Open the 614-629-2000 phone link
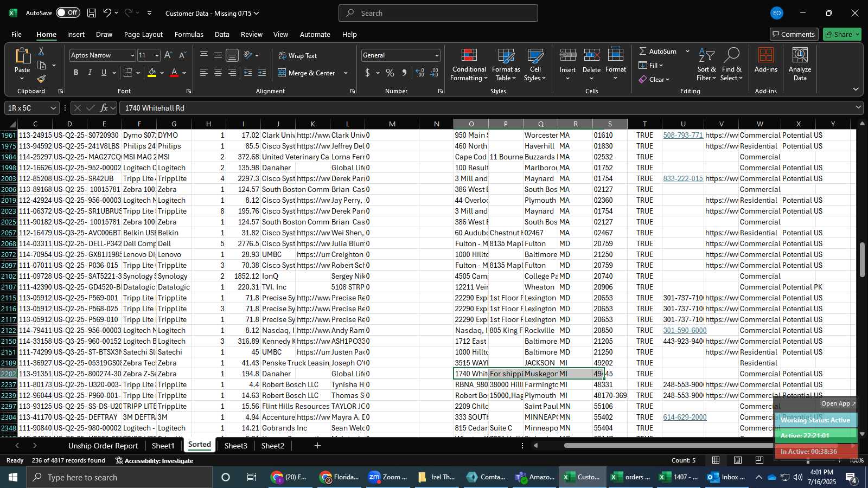This screenshot has height=488, width=868. [685, 417]
